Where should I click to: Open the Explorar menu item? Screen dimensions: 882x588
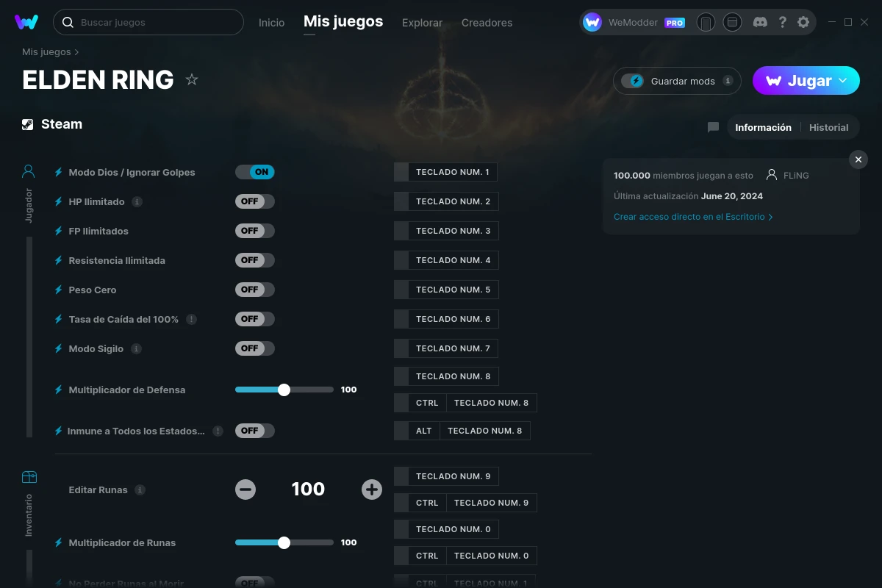pyautogui.click(x=422, y=23)
